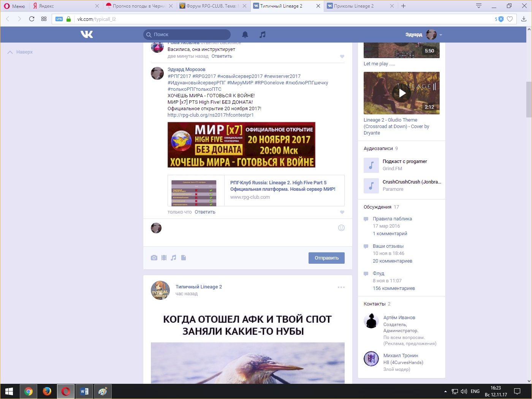Image resolution: width=532 pixels, height=399 pixels.
Task: Open Михаил Тронин contact
Action: [x=401, y=356]
